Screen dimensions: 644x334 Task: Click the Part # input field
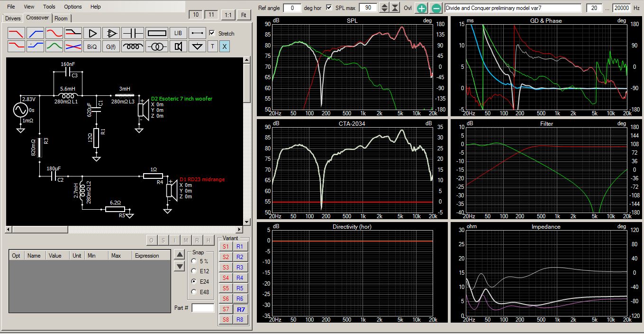tap(203, 308)
